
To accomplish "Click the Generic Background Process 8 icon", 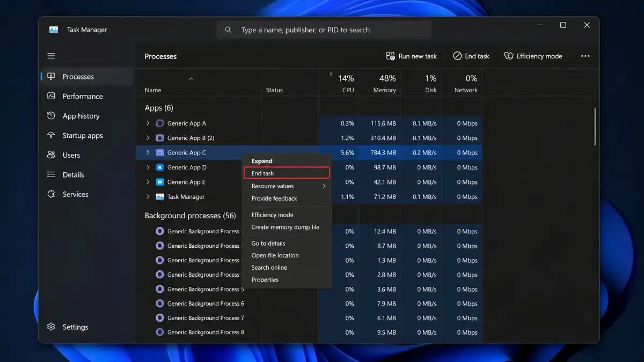I will 159,333.
